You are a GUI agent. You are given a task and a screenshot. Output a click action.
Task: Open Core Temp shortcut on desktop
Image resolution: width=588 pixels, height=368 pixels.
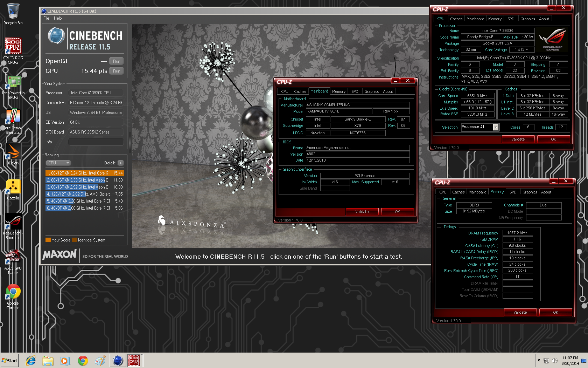13,121
